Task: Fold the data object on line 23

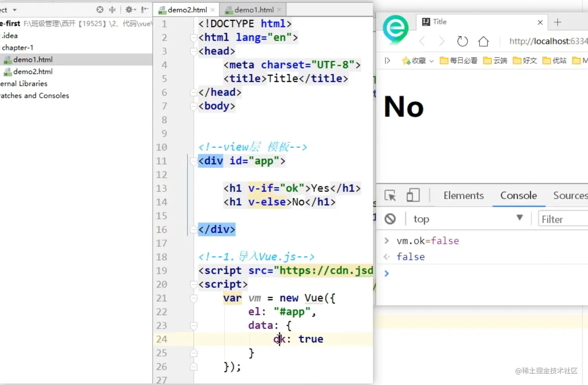Action: coord(194,325)
